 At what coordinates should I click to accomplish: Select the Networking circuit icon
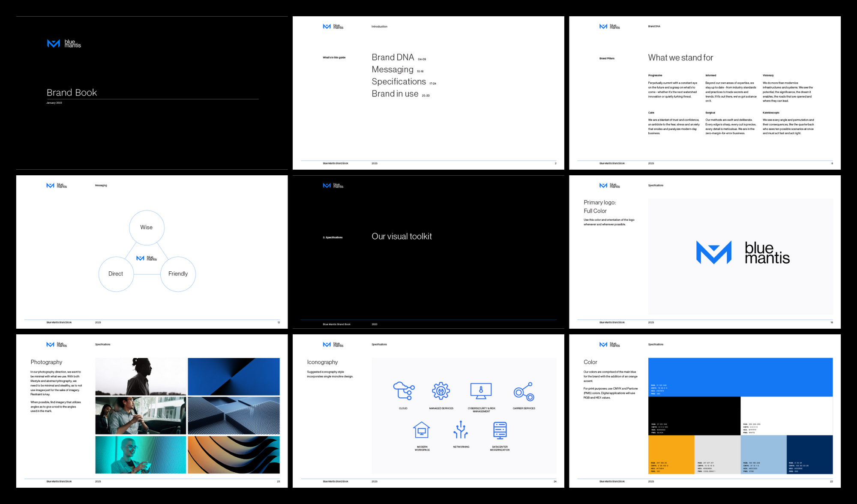pyautogui.click(x=461, y=429)
